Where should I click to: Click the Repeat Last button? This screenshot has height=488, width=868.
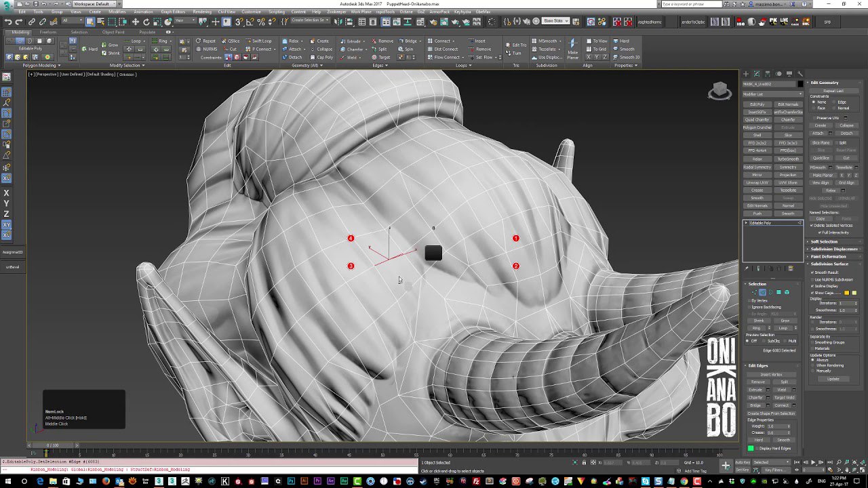[833, 91]
